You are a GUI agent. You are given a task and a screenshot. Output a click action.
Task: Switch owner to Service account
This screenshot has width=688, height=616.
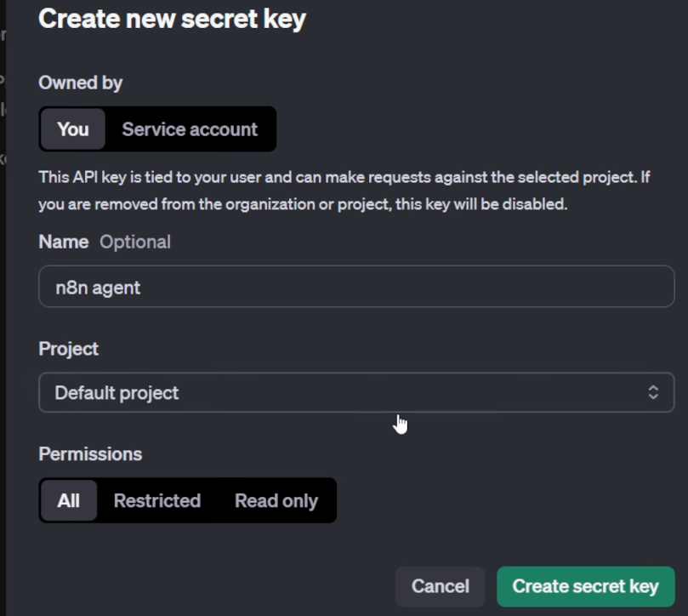pyautogui.click(x=189, y=129)
